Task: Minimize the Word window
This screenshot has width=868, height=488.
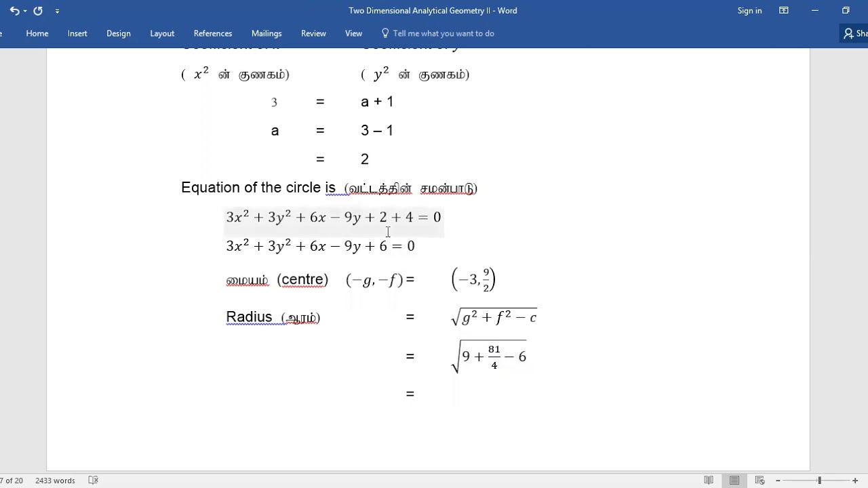Action: [815, 11]
